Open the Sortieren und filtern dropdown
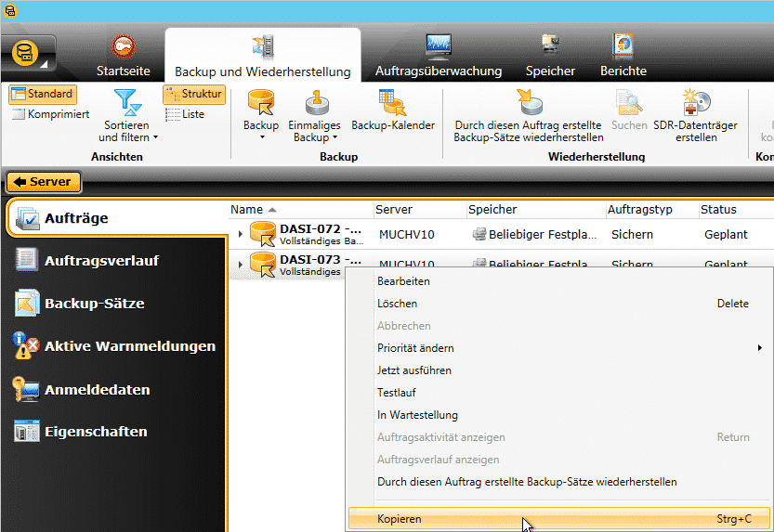 127,116
